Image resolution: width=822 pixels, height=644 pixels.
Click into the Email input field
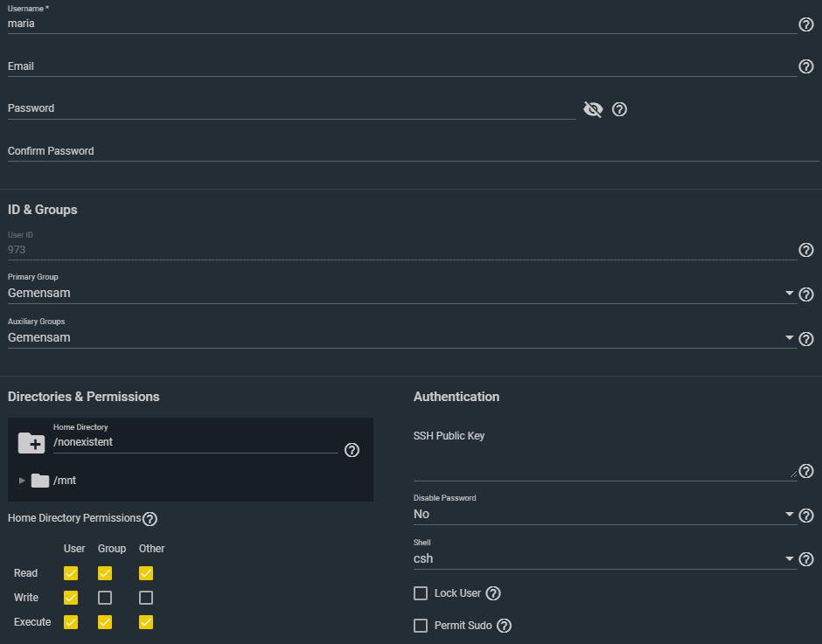(x=402, y=66)
